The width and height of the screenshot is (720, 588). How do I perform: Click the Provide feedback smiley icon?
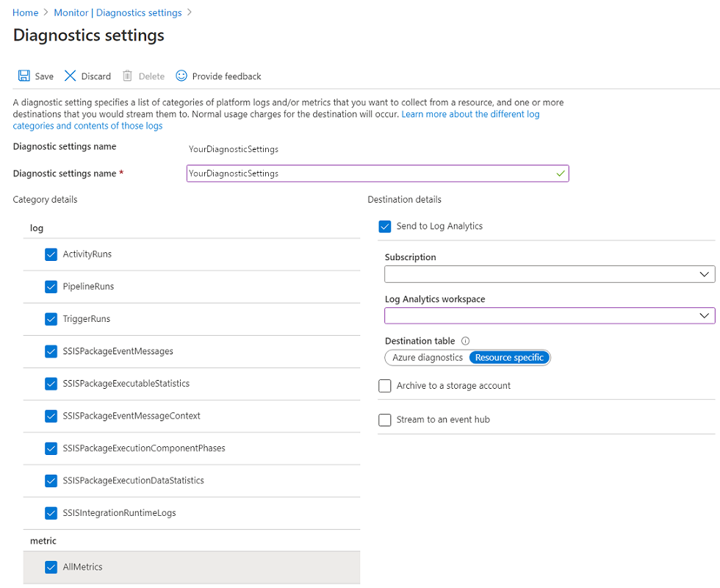pos(181,76)
